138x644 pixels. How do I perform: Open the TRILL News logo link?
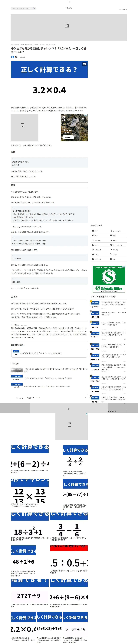pyautogui.click(x=69, y=8)
